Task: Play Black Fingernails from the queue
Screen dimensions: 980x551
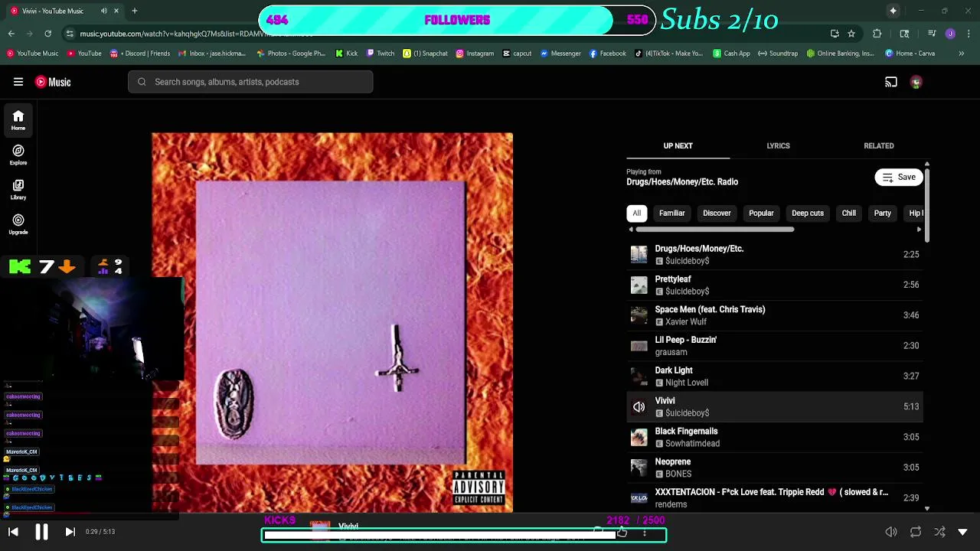Action: click(x=775, y=437)
